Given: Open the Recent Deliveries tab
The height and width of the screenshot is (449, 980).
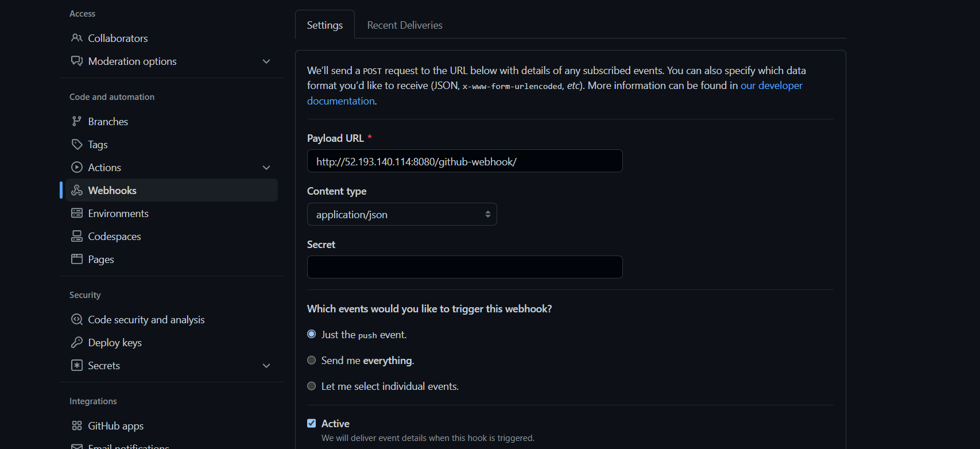Looking at the screenshot, I should pyautogui.click(x=405, y=25).
